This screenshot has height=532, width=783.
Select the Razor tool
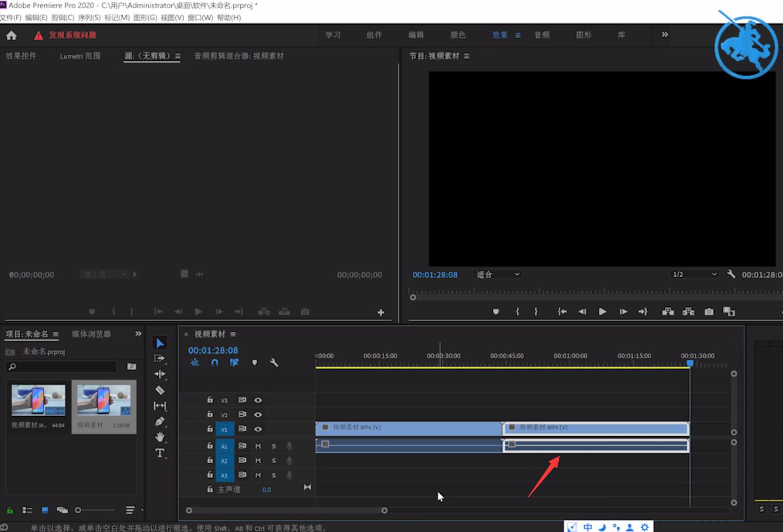[x=160, y=390]
